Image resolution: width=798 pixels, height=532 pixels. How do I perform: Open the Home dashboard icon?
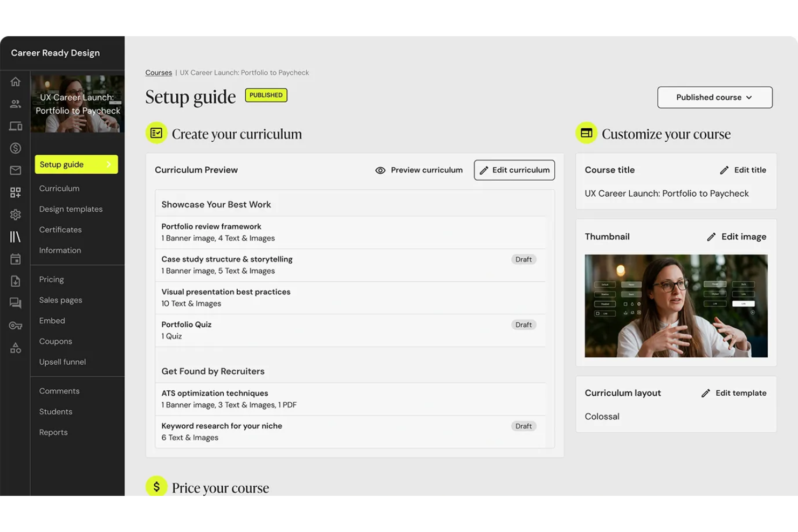(x=15, y=81)
